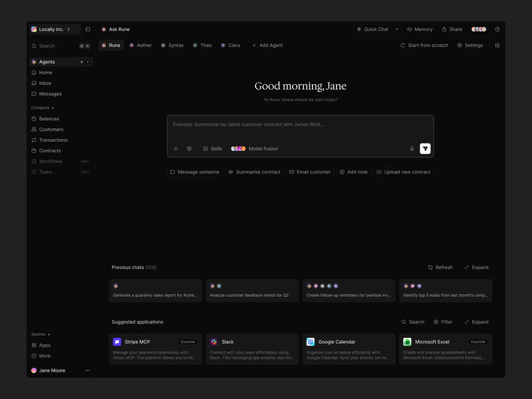532x399 pixels.
Task: Open Inbox in the sidebar
Action: click(61, 83)
